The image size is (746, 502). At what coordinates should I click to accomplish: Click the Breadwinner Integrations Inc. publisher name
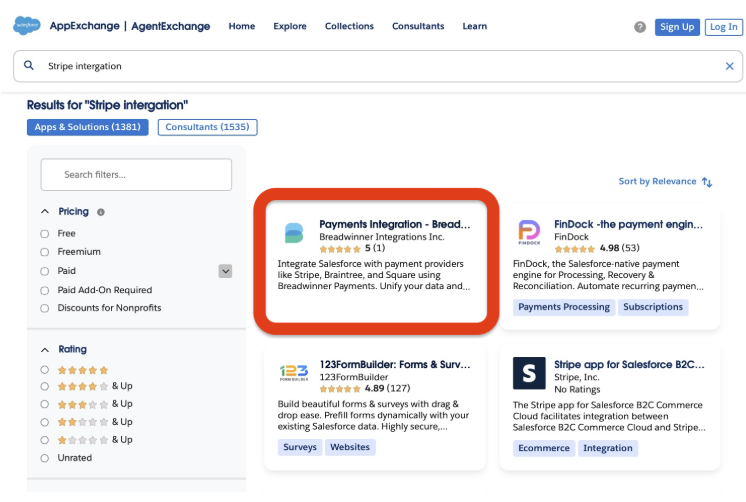(382, 237)
